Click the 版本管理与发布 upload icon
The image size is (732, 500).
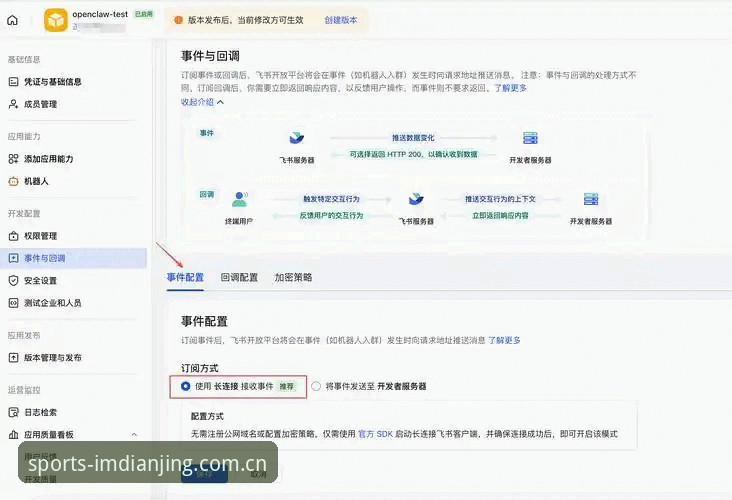[x=14, y=358]
